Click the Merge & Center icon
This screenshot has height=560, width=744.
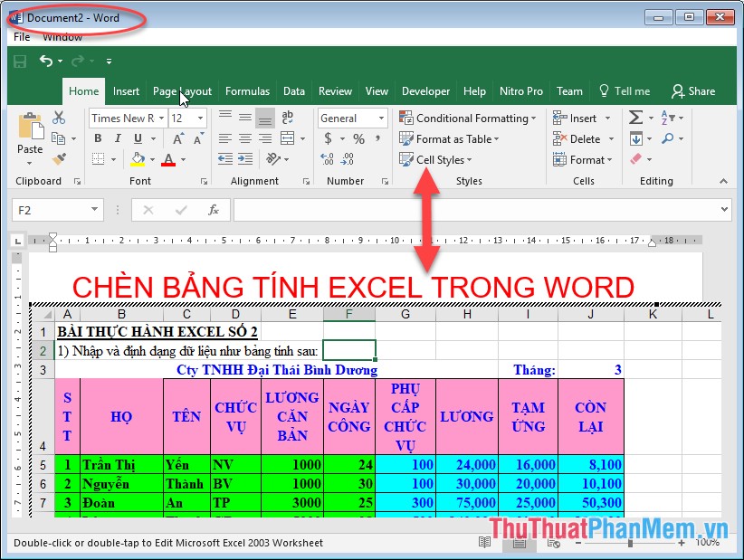pos(287,138)
